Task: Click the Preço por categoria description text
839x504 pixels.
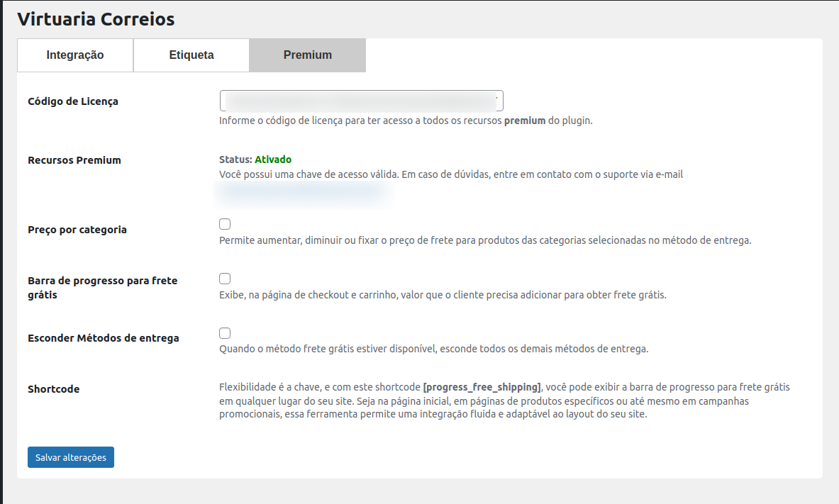Action: click(484, 240)
